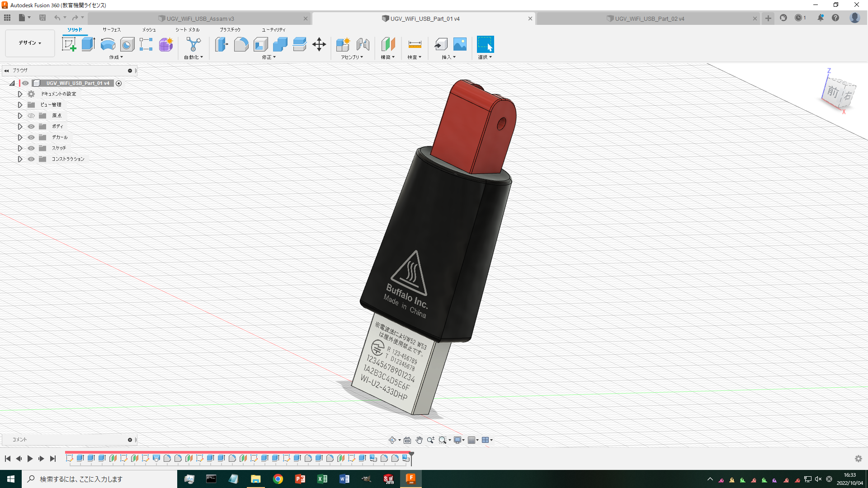Viewport: 868px width, 488px height.
Task: Hide the Sketches folder
Action: pyautogui.click(x=31, y=148)
